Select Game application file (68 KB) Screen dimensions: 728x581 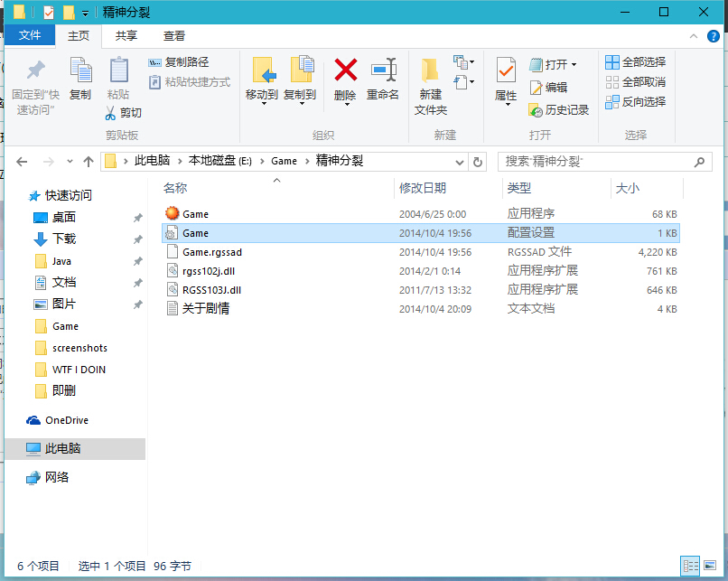[x=421, y=214]
